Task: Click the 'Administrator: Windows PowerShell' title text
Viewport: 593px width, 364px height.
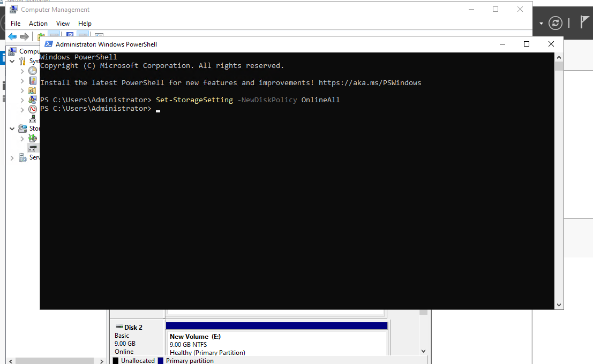Action: (106, 44)
